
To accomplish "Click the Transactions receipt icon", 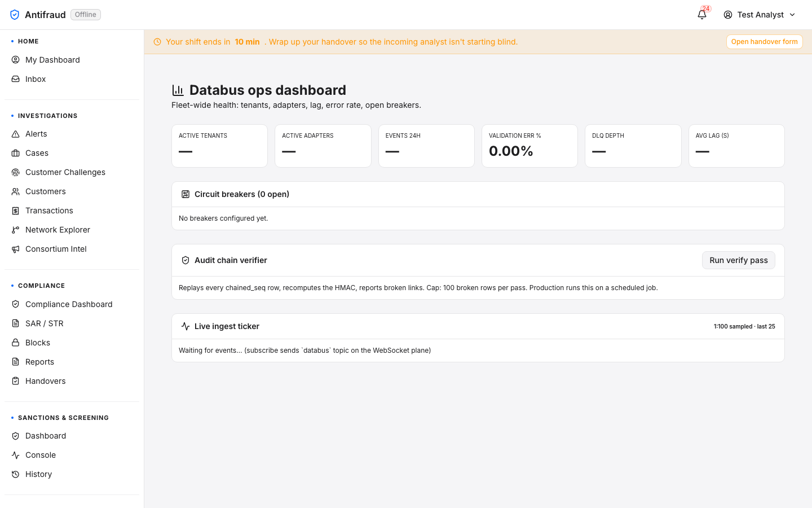I will (x=16, y=211).
